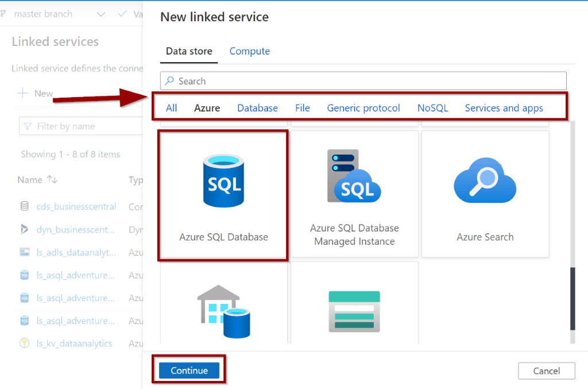Screen dimensions: 588x389
Task: Open ls_kv_dataanalytics linked service
Action: pyautogui.click(x=74, y=343)
